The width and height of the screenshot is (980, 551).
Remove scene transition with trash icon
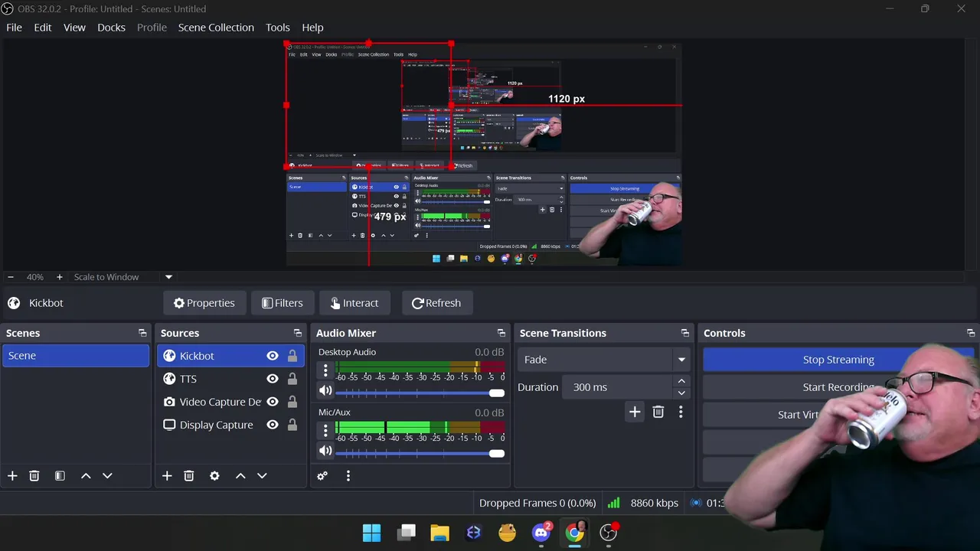coord(658,412)
